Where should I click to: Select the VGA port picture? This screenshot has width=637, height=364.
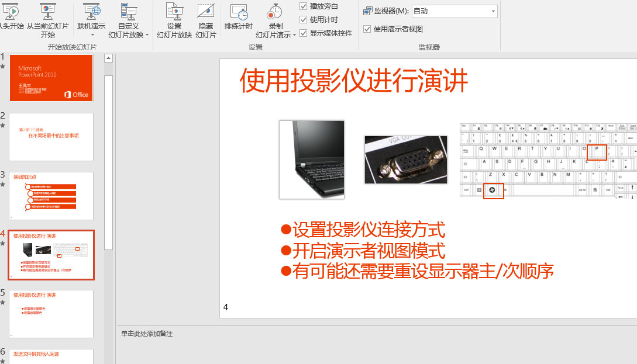coord(406,160)
